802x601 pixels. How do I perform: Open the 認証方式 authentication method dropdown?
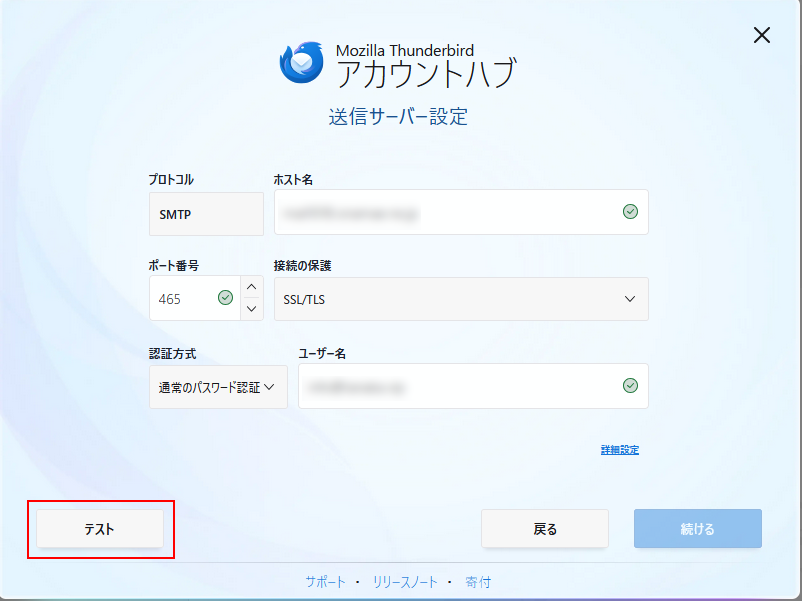click(x=218, y=387)
